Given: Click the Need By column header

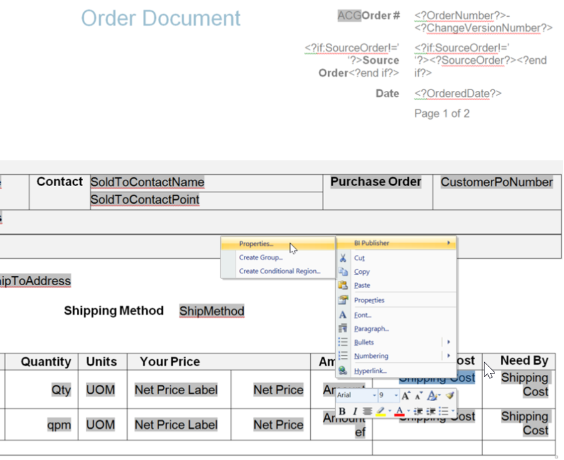Looking at the screenshot, I should click(x=524, y=360).
